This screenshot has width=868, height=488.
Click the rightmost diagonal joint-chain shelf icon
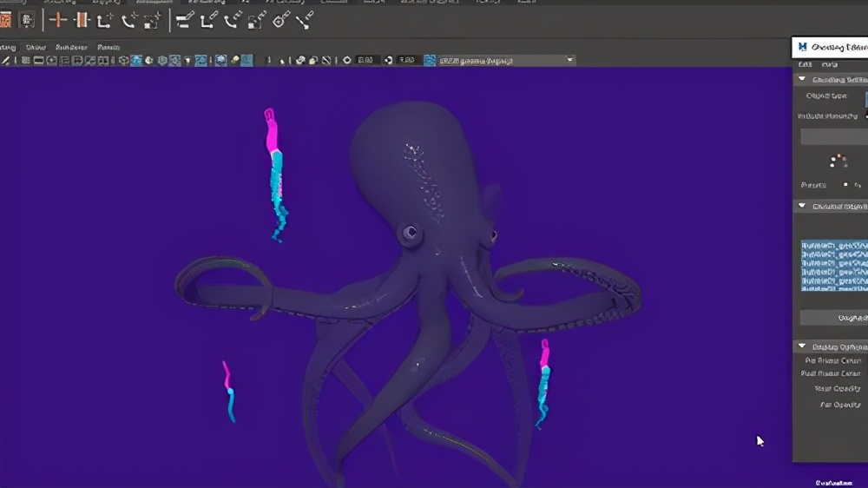[304, 20]
